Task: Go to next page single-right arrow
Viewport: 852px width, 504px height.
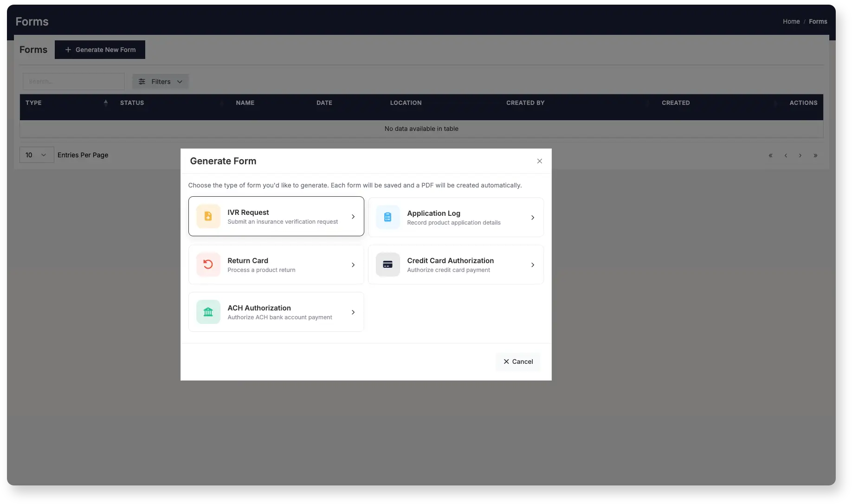Action: point(800,155)
